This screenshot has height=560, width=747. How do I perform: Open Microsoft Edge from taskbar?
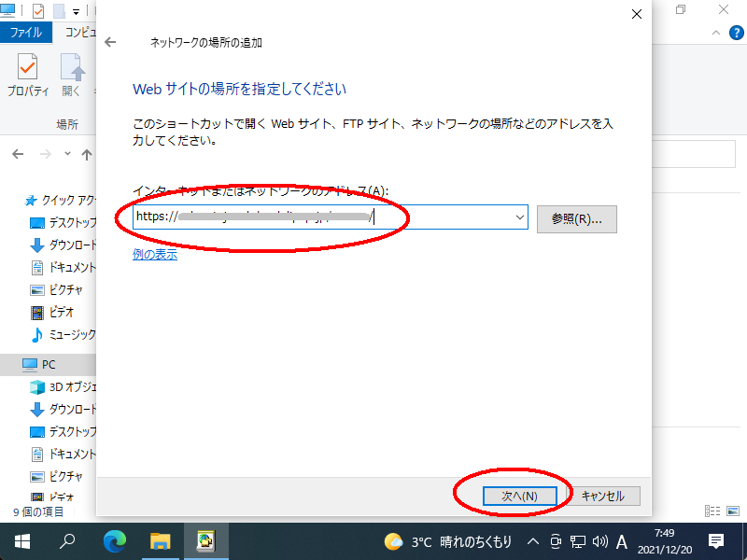click(115, 541)
